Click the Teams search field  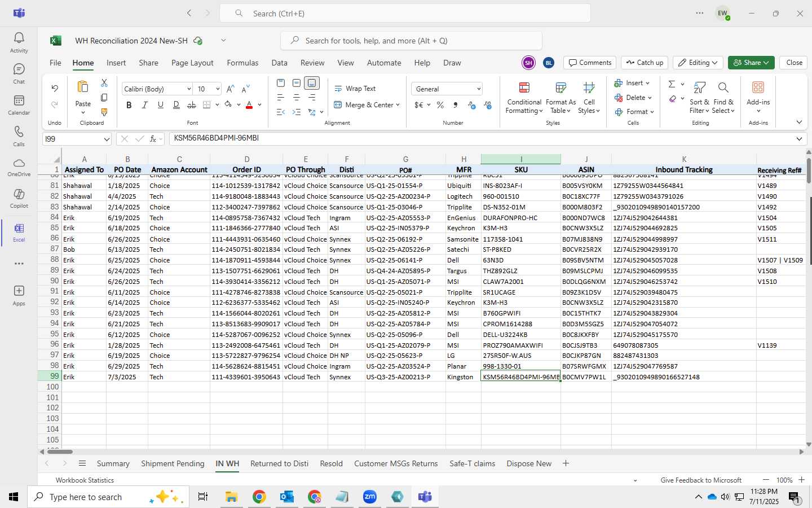click(x=405, y=13)
